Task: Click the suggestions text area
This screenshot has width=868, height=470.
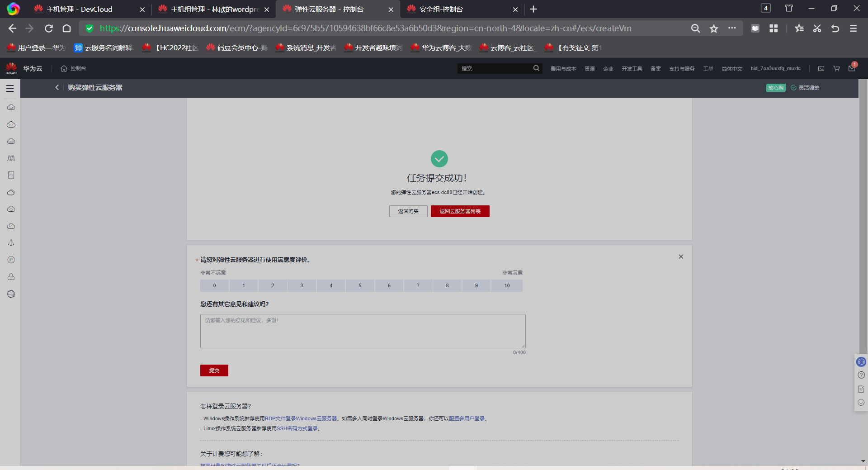Action: (363, 331)
